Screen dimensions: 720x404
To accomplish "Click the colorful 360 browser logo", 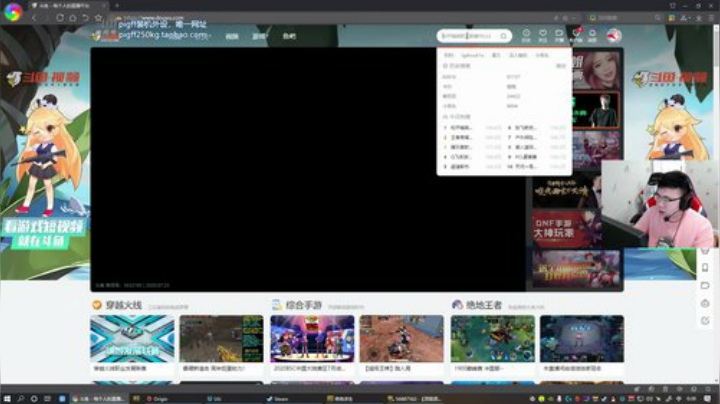I will [13, 12].
